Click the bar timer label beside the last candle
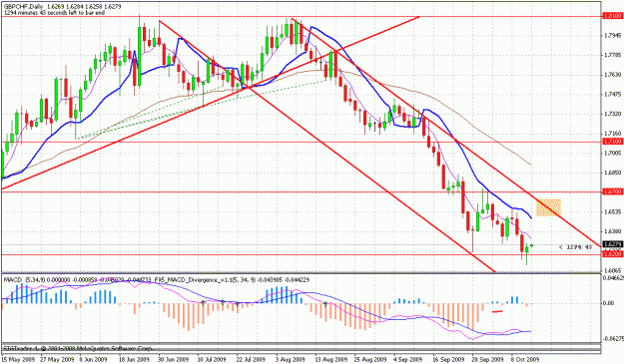Viewport: 624px width, 364px height. click(575, 247)
